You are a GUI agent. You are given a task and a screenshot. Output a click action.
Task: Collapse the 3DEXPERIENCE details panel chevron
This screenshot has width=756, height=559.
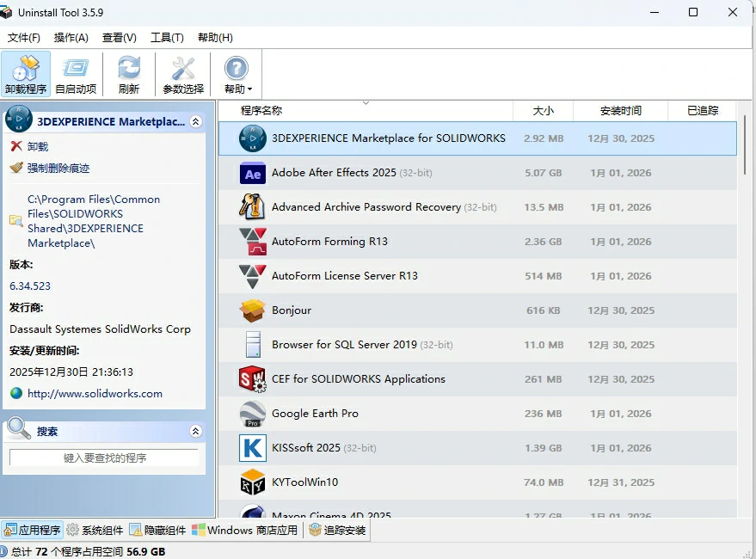[196, 122]
